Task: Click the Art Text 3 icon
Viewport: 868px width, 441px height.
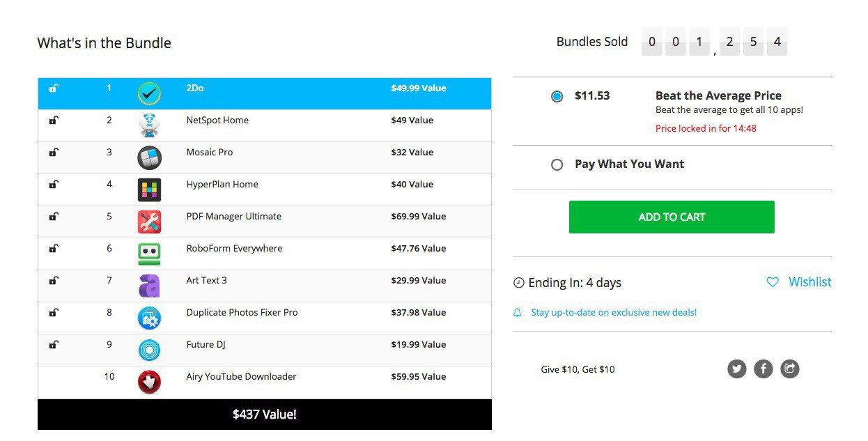Action: [x=149, y=286]
